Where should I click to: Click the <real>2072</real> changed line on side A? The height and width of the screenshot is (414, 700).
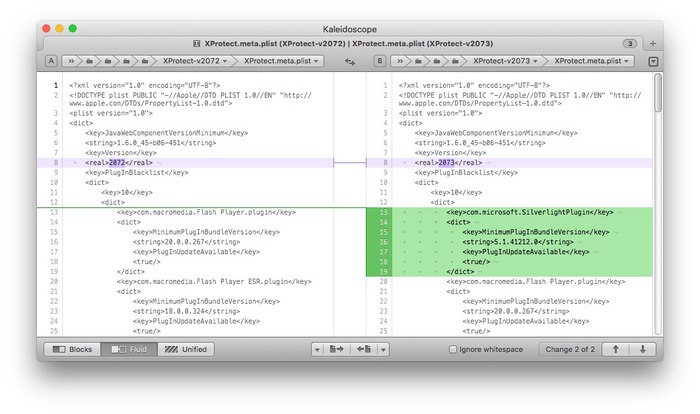click(x=185, y=163)
